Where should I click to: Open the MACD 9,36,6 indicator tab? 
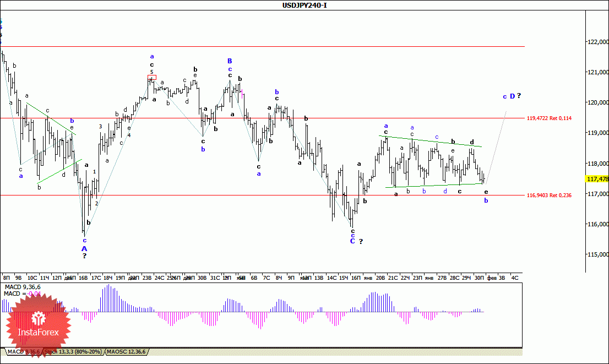click(x=23, y=351)
